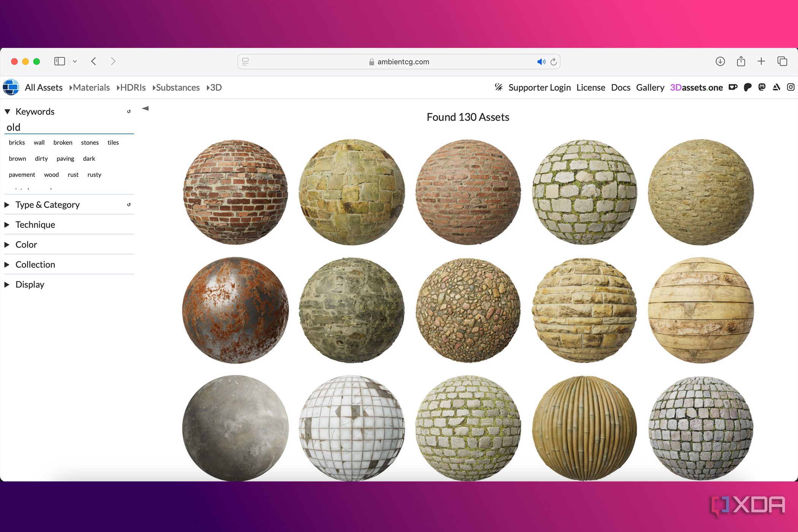This screenshot has height=532, width=798.
Task: Open the Mastodon icon link
Action: [762, 87]
